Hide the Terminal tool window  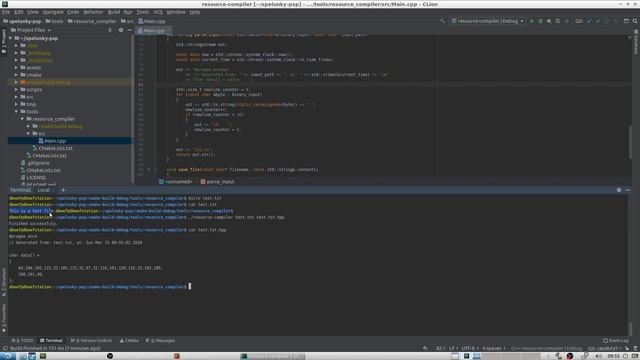click(x=628, y=190)
